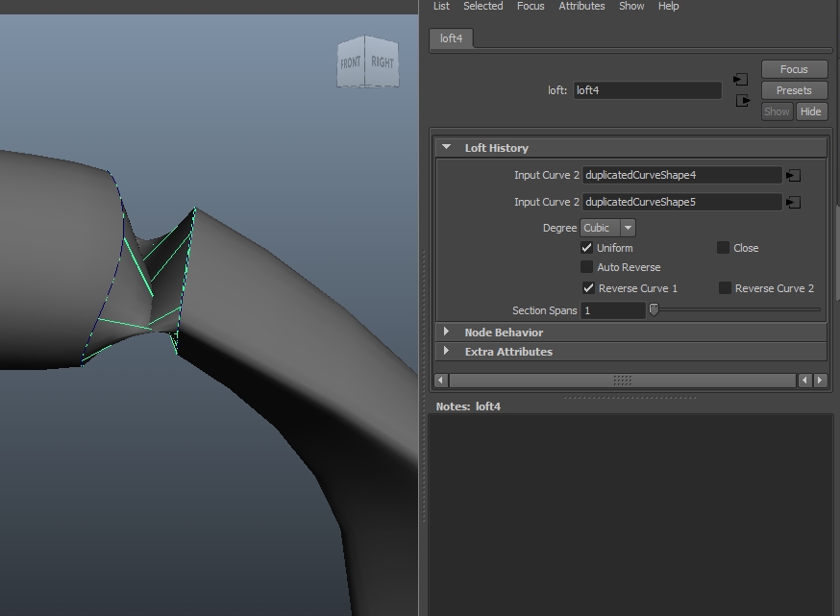Click the FRONT RIGHT view cube
This screenshot has width=840, height=616.
pyautogui.click(x=368, y=62)
